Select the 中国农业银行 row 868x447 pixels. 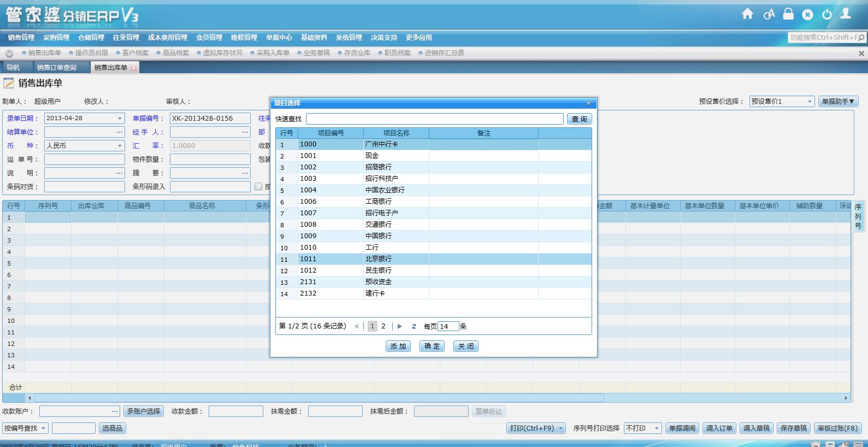point(434,190)
